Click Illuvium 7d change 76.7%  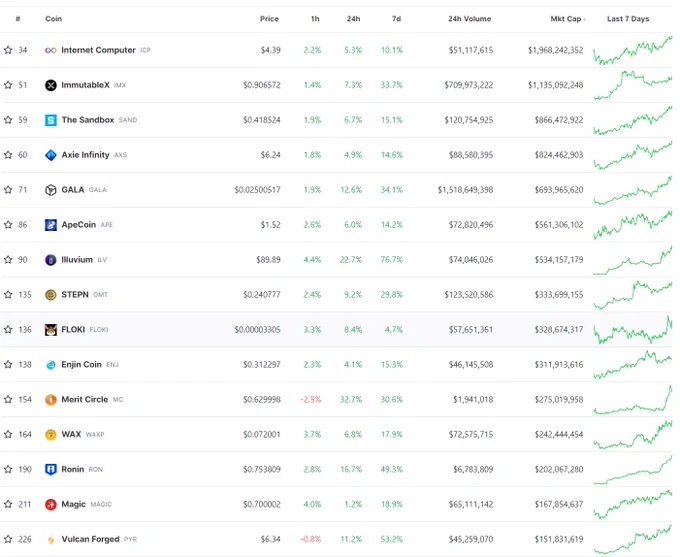point(392,259)
